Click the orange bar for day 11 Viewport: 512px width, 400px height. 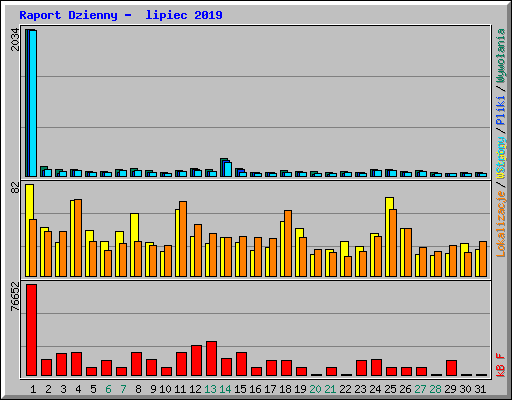(183, 239)
